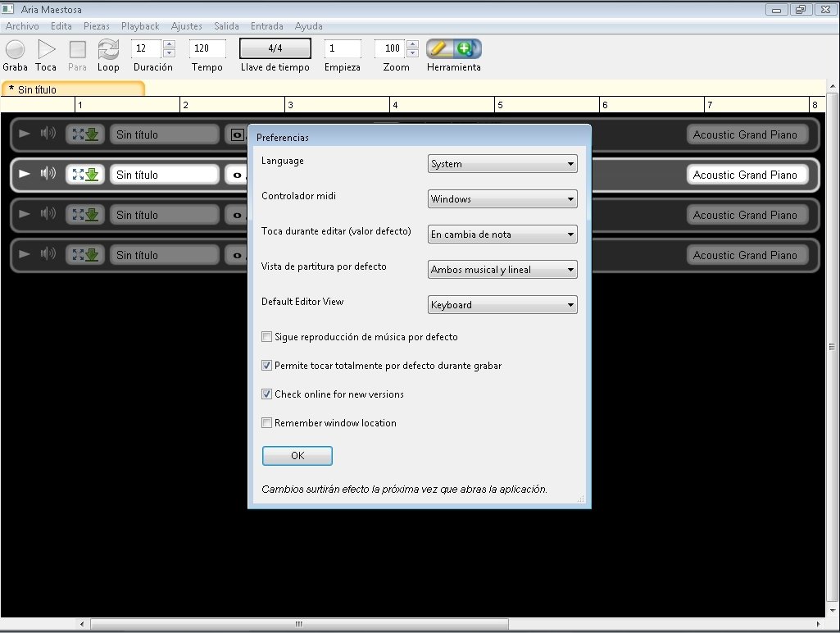Mute the highlighted track's speaker icon
The width and height of the screenshot is (840, 633).
pos(48,173)
